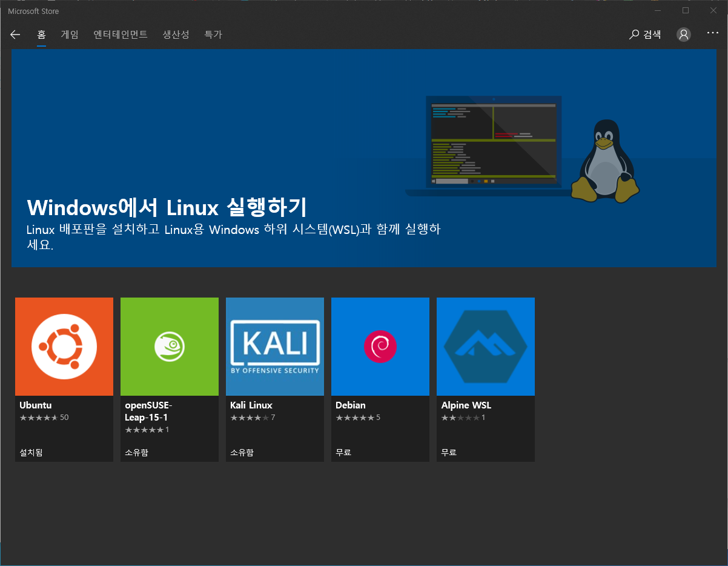This screenshot has height=566, width=728.
Task: Go back with the arrow icon
Action: 15,35
